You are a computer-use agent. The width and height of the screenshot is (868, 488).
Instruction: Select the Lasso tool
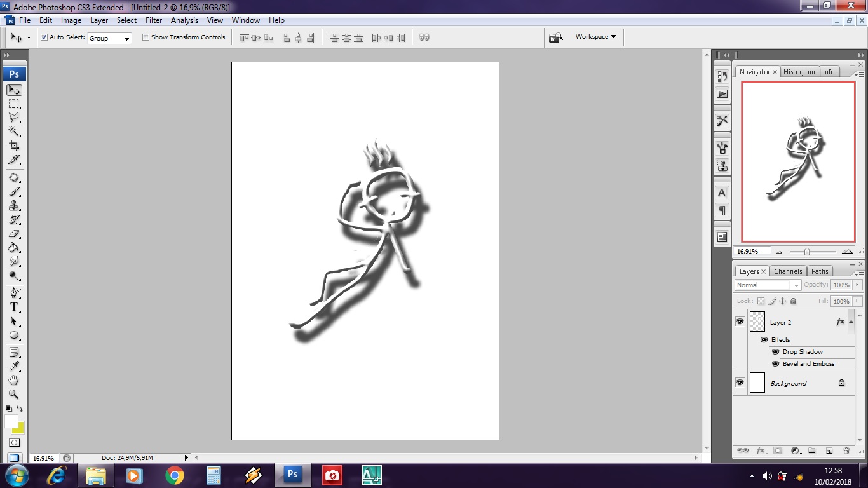[14, 118]
